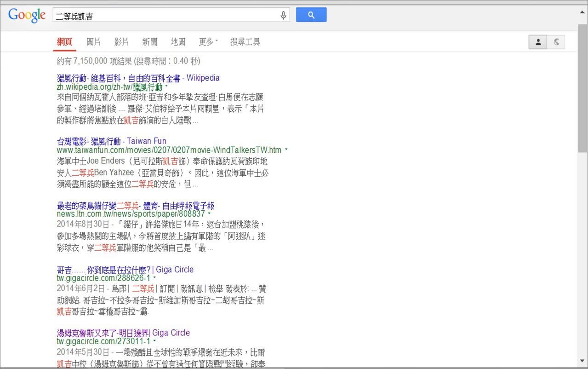Expand arrow next to gigacircle.com/288626-1
The width and height of the screenshot is (588, 369).
point(154,277)
